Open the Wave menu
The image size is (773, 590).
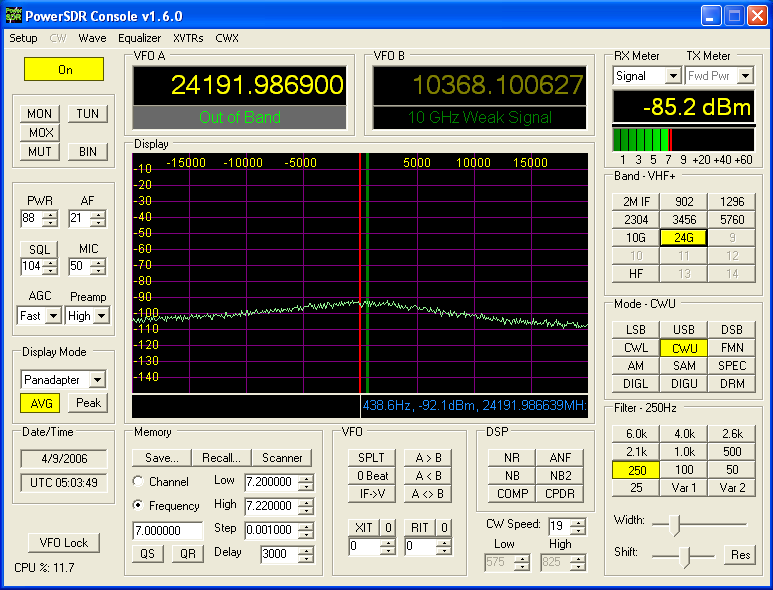(92, 38)
